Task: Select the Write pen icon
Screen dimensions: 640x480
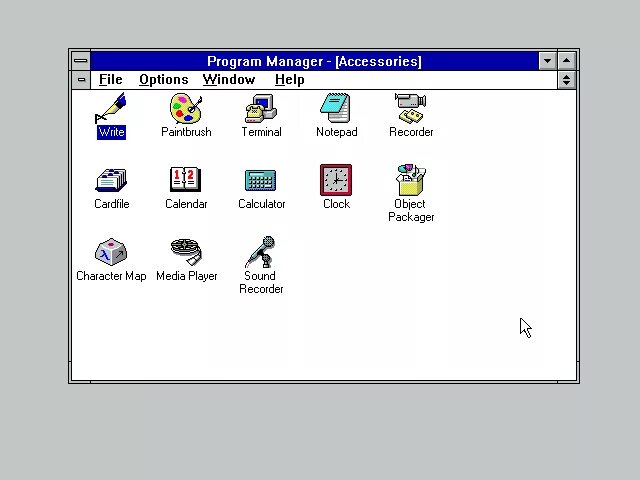Action: [x=111, y=108]
